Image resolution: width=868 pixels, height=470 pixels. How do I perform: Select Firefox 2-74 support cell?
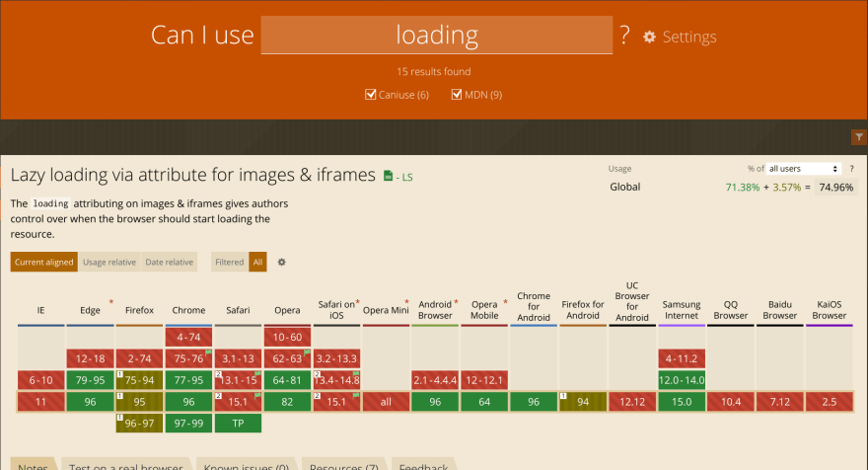click(139, 358)
